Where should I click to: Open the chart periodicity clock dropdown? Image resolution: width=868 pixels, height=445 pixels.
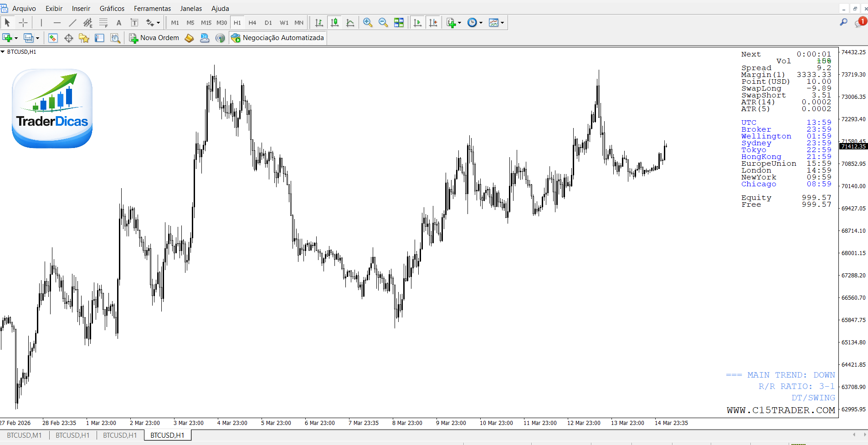(481, 23)
